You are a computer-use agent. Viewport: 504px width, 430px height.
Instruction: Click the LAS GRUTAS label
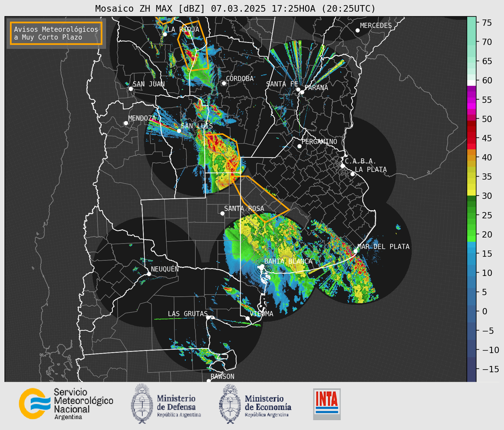pyautogui.click(x=188, y=314)
